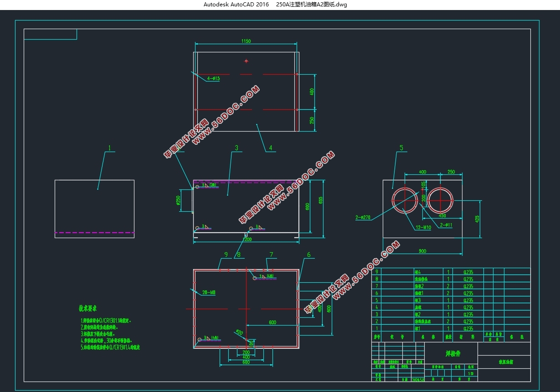Click the 12-M10 thread callout
Screen dimensions: 560x392
[x=423, y=228]
